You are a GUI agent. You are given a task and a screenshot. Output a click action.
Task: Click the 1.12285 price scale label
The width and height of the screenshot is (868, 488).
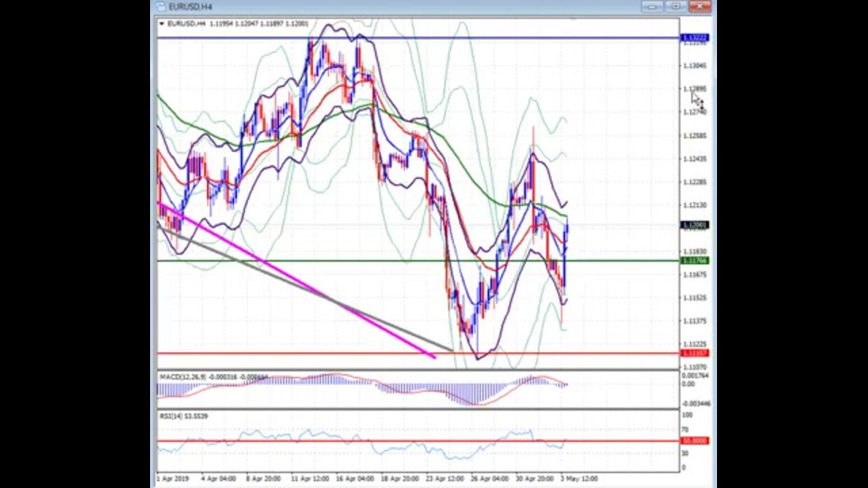(694, 182)
